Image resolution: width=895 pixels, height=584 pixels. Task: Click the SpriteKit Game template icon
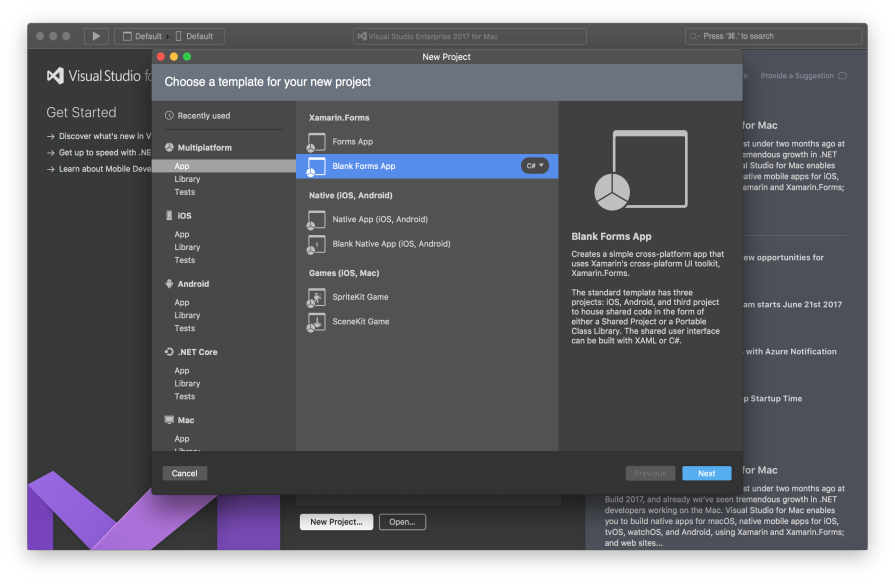[316, 297]
